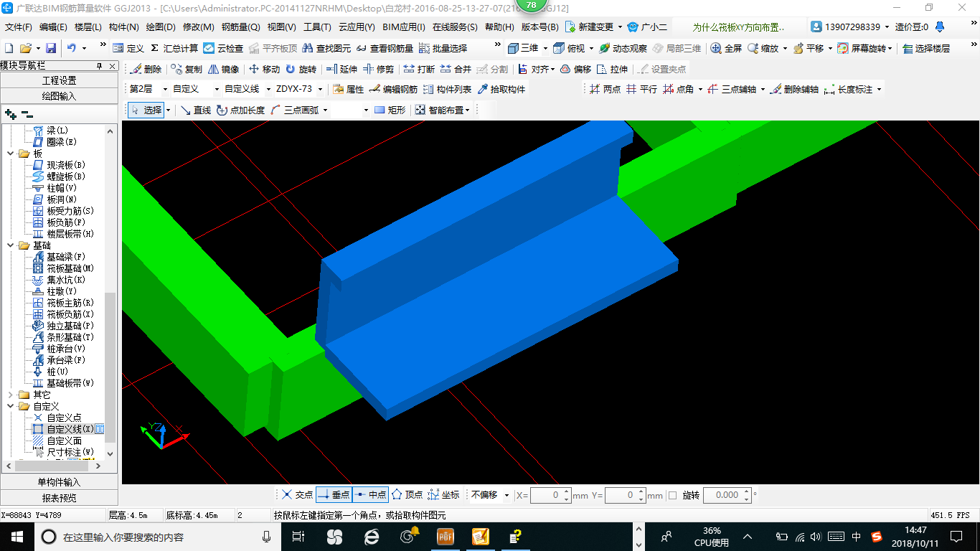
Task: Click 查找图元 find element tool
Action: point(326,48)
